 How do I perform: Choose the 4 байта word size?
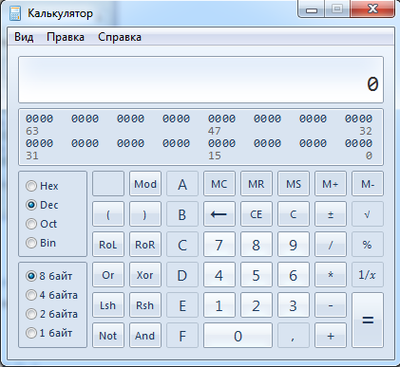click(52, 295)
